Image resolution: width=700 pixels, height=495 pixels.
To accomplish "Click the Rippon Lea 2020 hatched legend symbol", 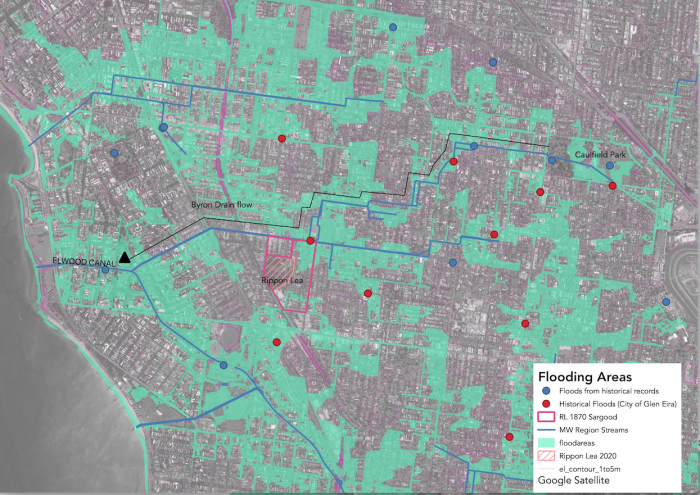I will coord(546,455).
